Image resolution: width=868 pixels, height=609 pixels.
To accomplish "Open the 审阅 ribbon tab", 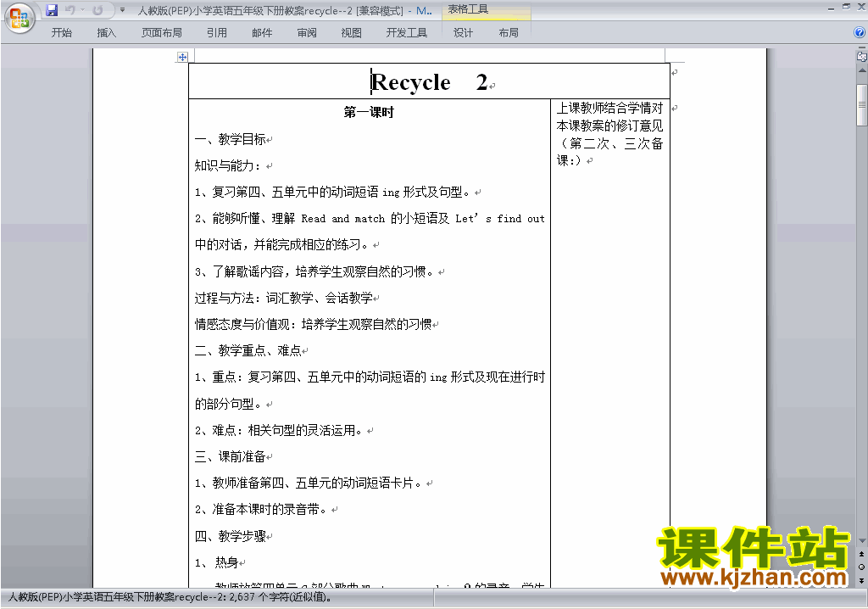I will coord(307,33).
